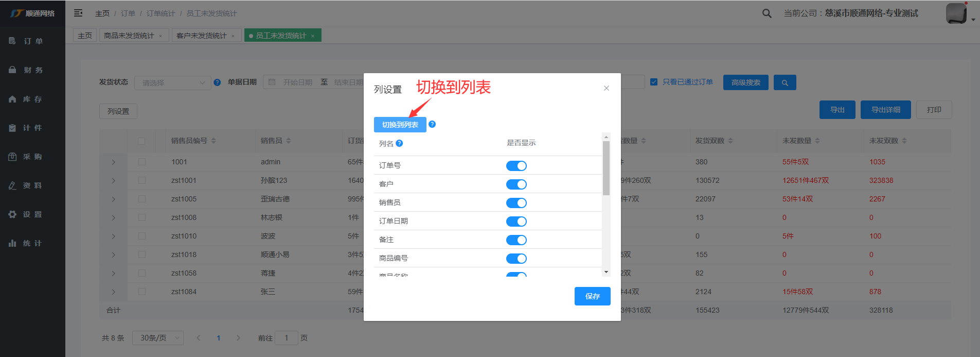Open the 统计 statistics sidebar icon
Image resolution: width=980 pixels, height=357 pixels.
pyautogui.click(x=12, y=243)
